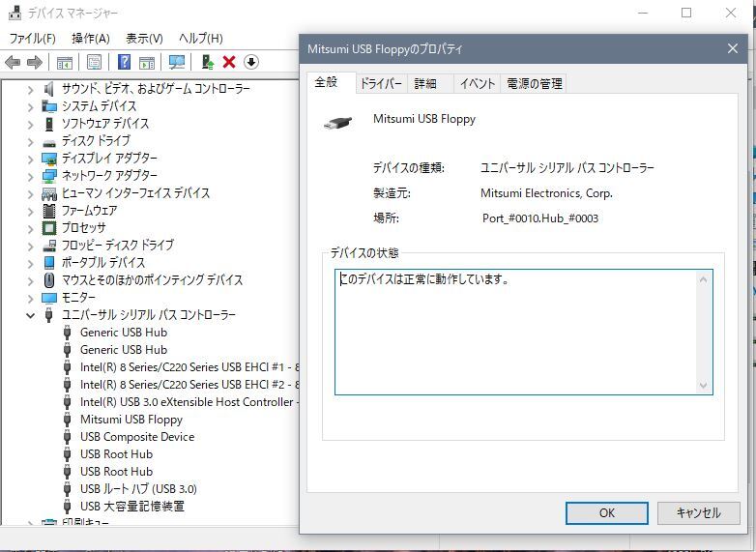Click the scan for hardware changes monitor icon

177,62
